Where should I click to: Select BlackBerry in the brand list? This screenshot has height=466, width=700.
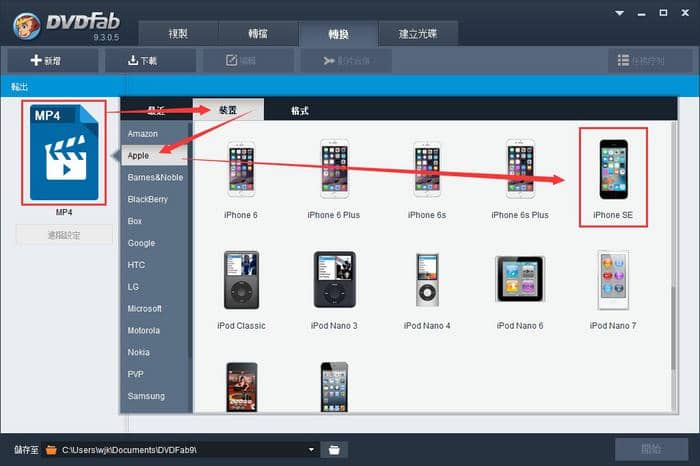pyautogui.click(x=154, y=199)
